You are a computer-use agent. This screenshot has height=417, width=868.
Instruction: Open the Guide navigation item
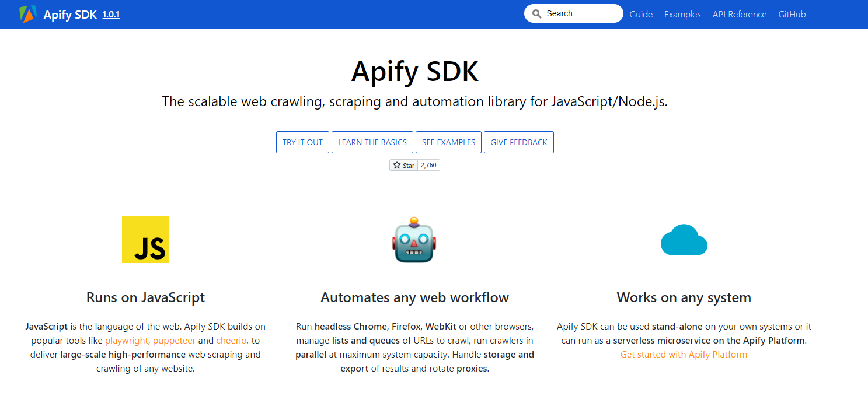(x=641, y=14)
